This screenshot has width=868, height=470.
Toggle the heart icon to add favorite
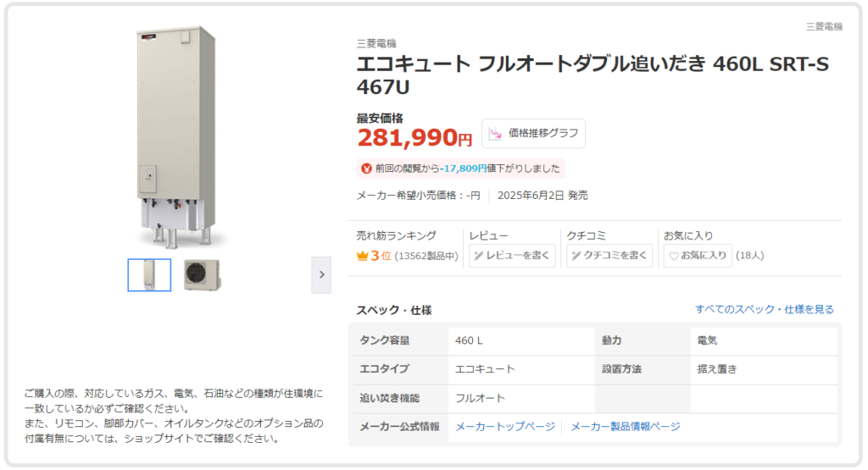point(674,256)
